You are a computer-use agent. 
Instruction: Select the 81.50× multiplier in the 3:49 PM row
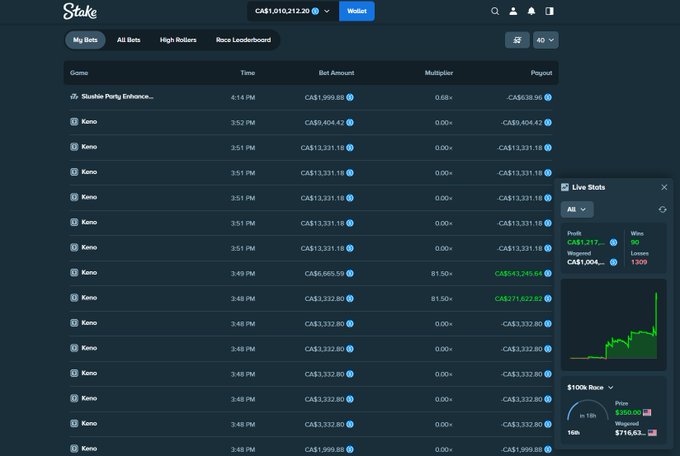coord(442,273)
